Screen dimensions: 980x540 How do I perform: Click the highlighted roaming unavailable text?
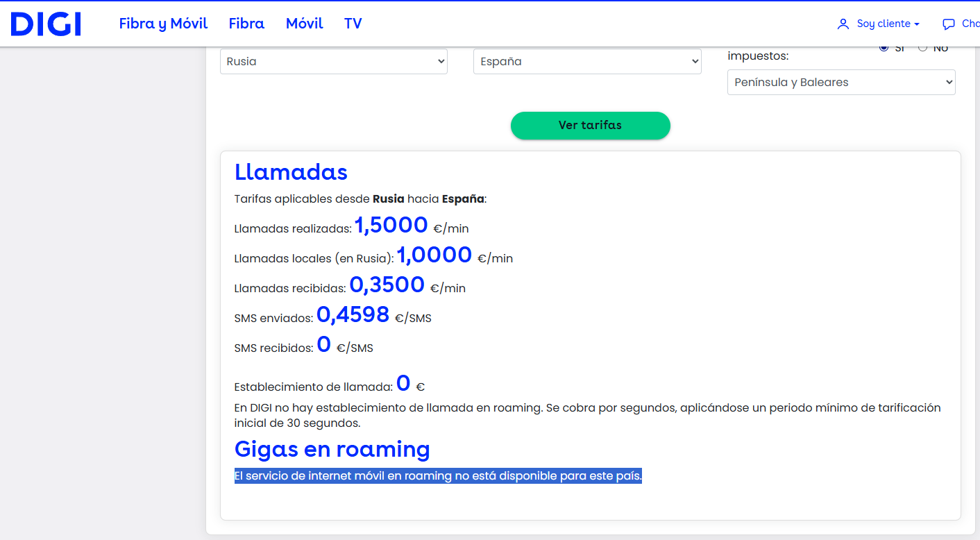[438, 476]
